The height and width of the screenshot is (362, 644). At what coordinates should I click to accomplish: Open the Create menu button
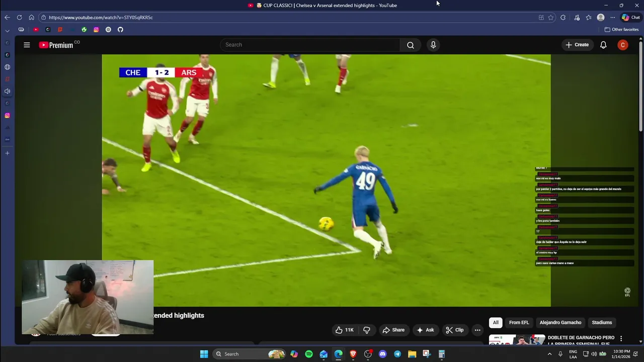(577, 45)
